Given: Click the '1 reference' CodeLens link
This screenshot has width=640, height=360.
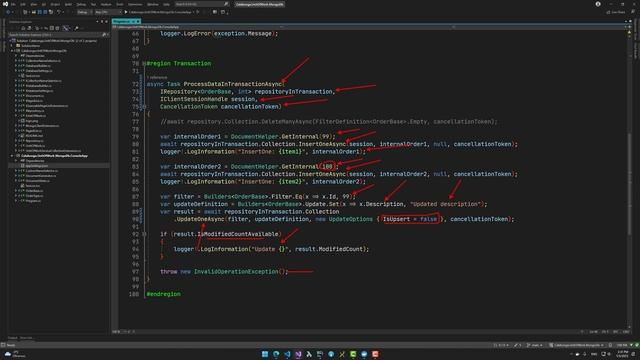Looking at the screenshot, I should (x=157, y=77).
